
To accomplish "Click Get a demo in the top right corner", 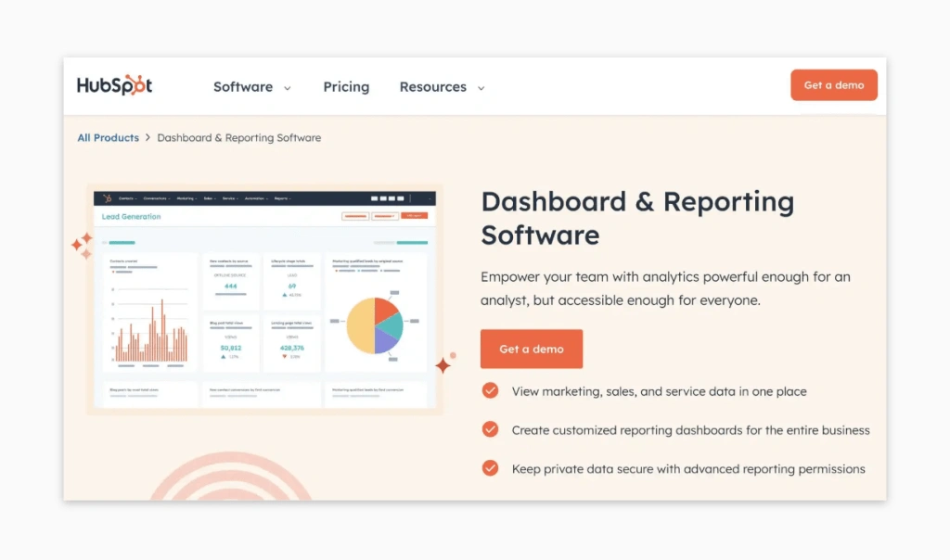I will tap(833, 83).
